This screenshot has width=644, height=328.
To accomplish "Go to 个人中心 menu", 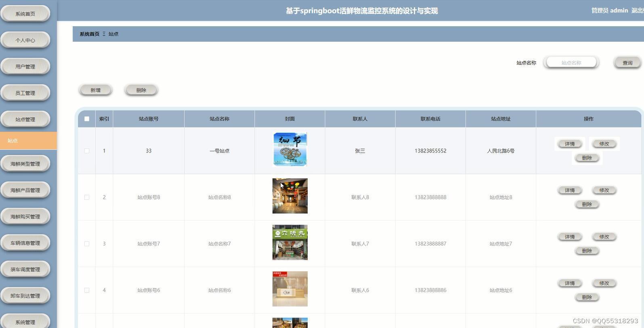I will 25,40.
